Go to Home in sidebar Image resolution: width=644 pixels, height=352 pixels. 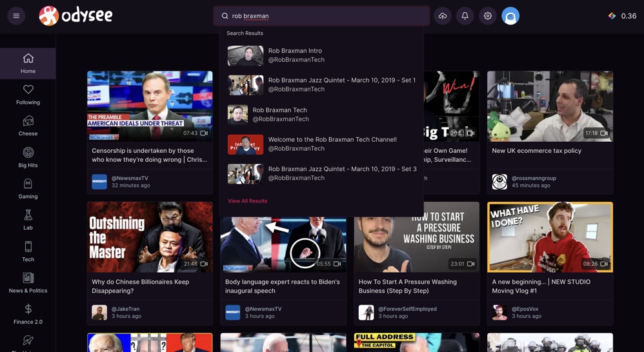(28, 64)
